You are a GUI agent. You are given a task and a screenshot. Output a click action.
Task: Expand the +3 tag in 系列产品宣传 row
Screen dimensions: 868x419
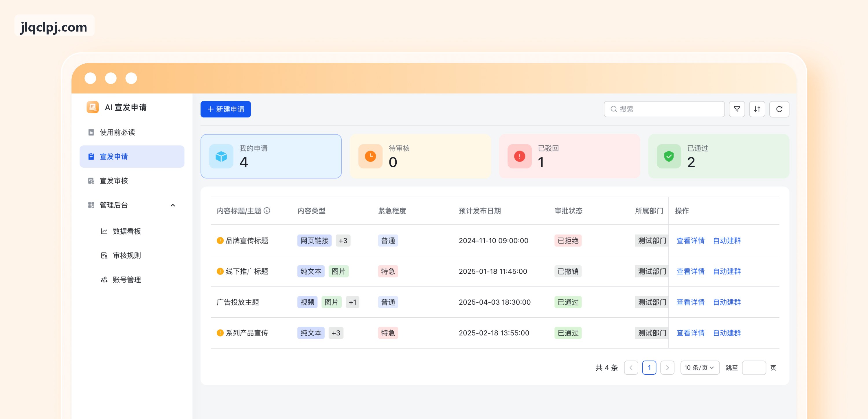(336, 333)
